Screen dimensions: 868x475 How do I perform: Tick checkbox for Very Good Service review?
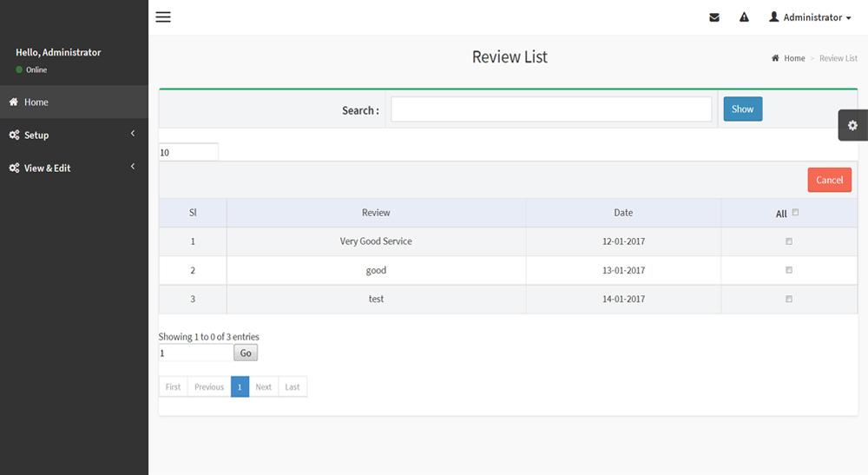pos(789,241)
